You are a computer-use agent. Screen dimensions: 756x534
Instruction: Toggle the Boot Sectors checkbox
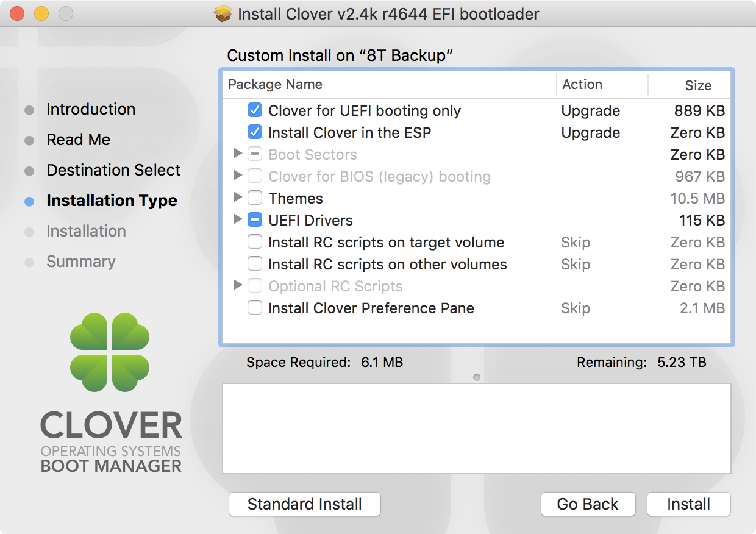(x=255, y=155)
